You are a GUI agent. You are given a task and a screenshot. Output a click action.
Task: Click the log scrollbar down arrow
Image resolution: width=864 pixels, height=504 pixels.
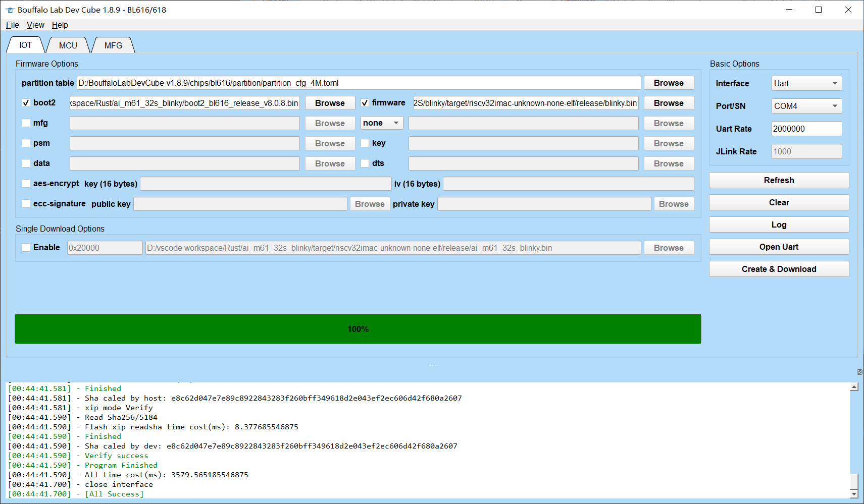click(x=854, y=494)
